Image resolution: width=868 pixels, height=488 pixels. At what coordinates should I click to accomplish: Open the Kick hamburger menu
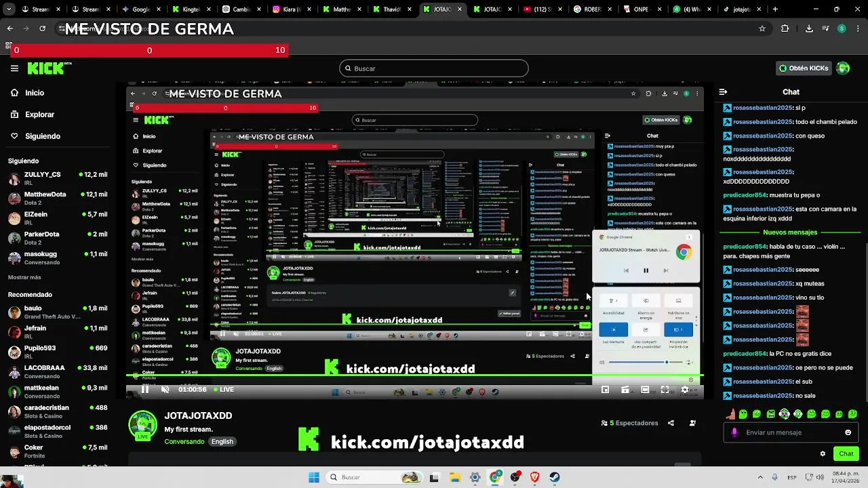pos(14,68)
